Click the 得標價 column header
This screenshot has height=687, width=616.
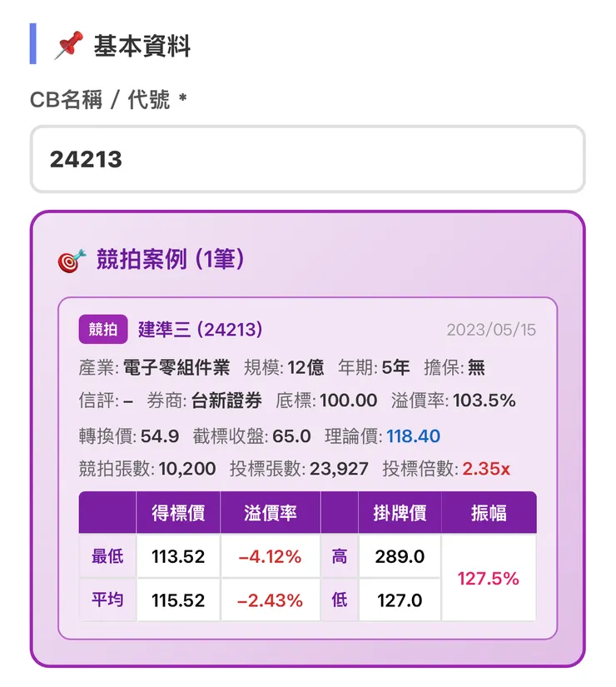pos(178,512)
